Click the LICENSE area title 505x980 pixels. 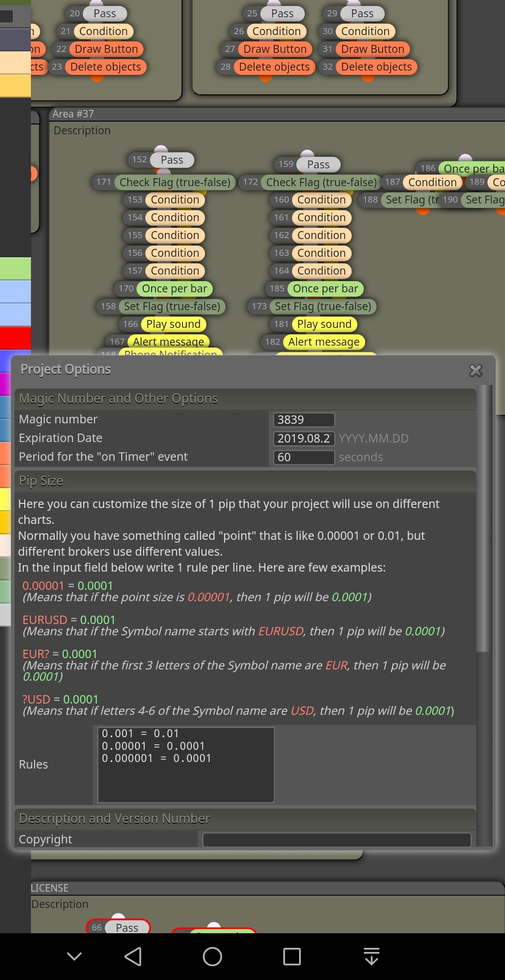50,888
